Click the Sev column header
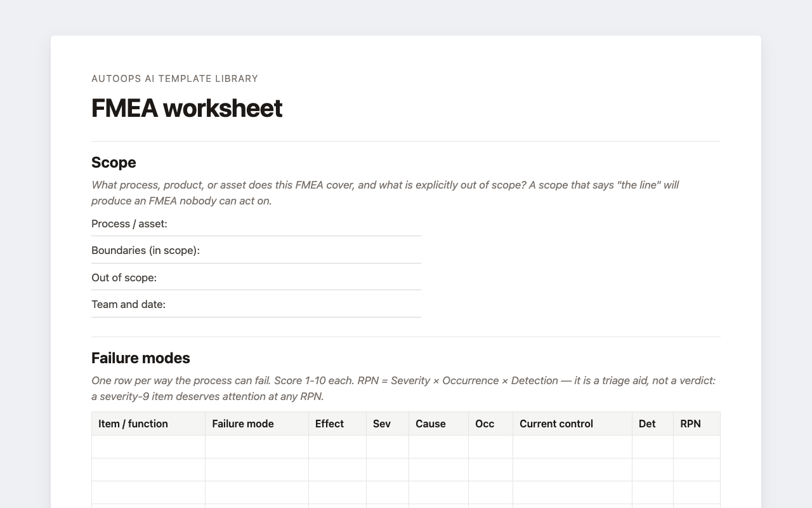This screenshot has height=508, width=812. [388, 424]
